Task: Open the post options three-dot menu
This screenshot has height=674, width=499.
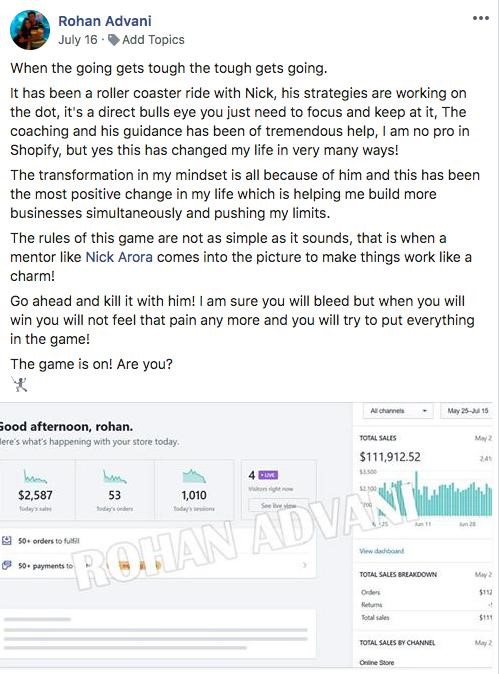Action: pyautogui.click(x=481, y=18)
